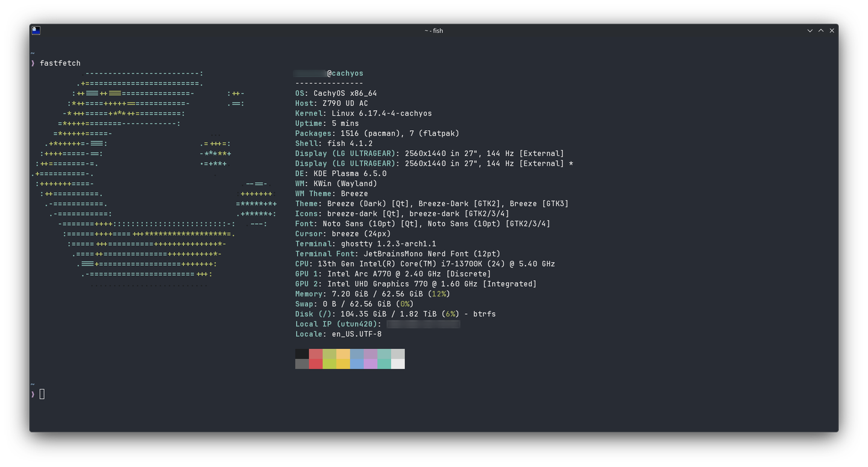The height and width of the screenshot is (467, 868).
Task: Click the Kernel line in the output
Action: 363,113
